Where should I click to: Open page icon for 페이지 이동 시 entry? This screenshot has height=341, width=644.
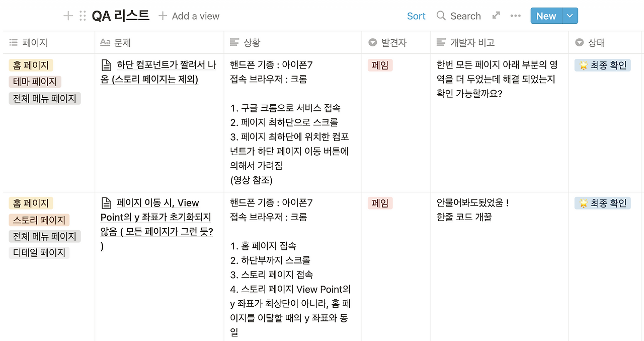tap(106, 203)
